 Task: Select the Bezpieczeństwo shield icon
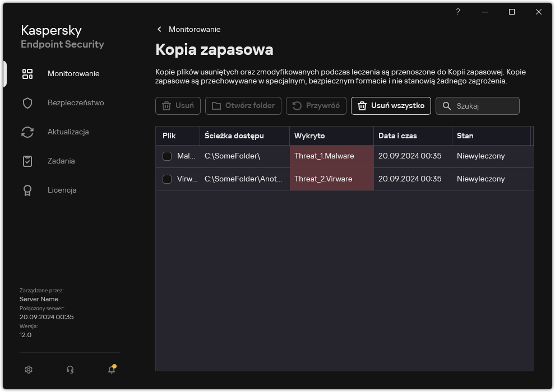(27, 102)
